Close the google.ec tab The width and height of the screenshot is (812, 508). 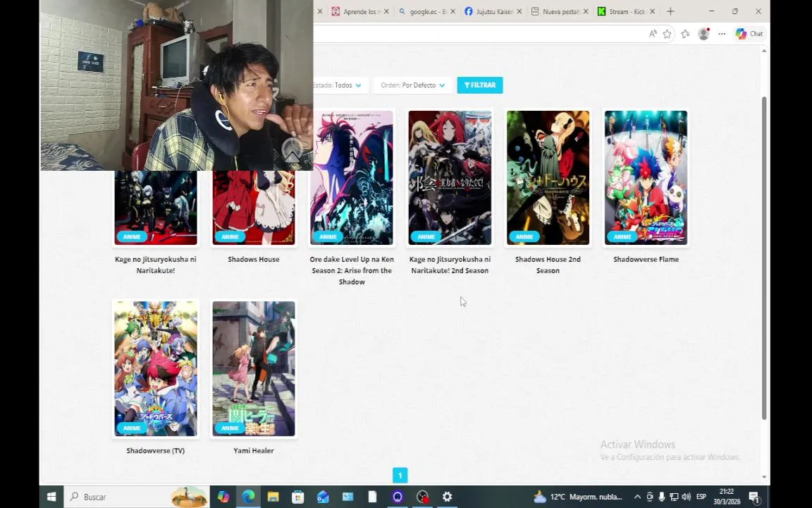pos(453,11)
